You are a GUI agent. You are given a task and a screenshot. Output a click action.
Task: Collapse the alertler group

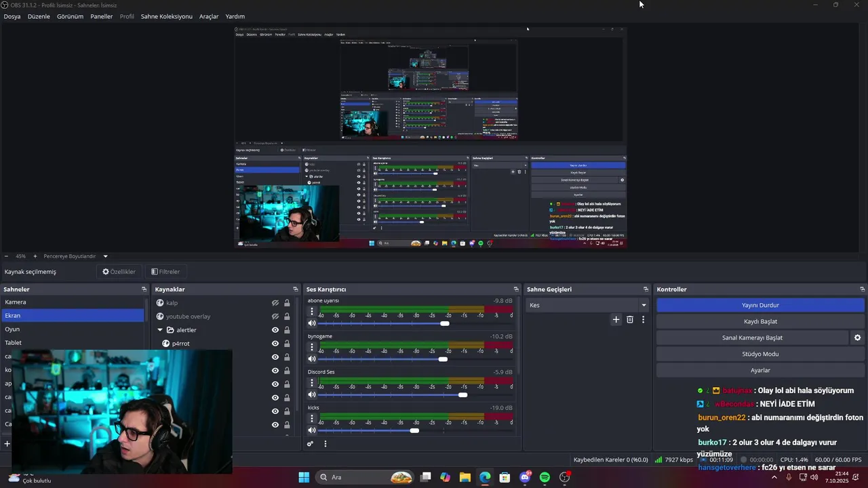tap(160, 330)
